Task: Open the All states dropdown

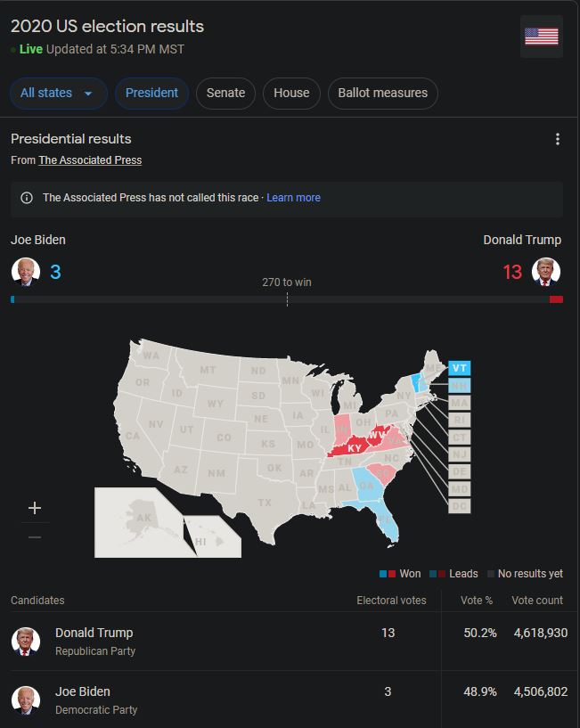Action: click(58, 93)
